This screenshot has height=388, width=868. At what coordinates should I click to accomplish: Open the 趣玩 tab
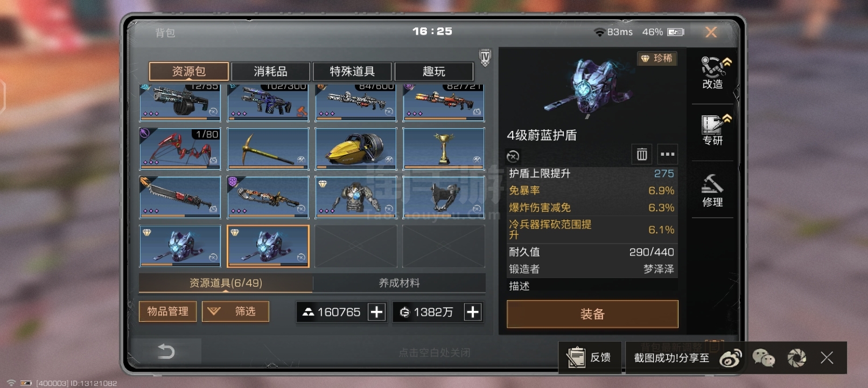pyautogui.click(x=434, y=72)
